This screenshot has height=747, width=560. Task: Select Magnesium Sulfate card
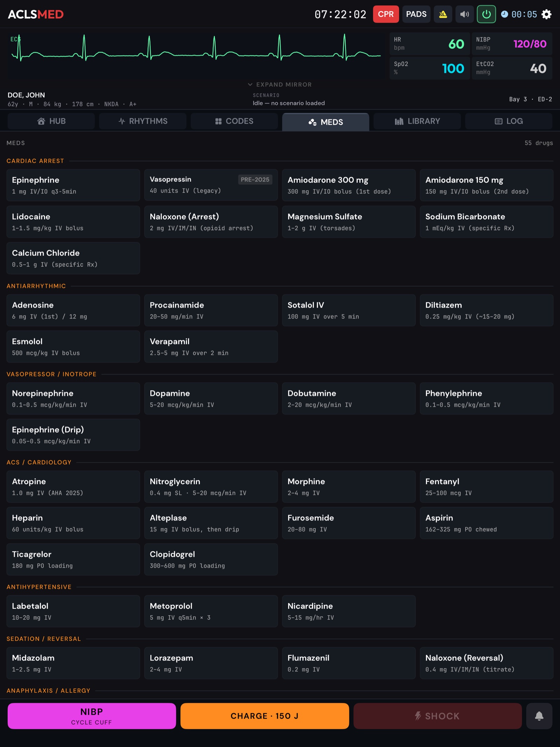pos(349,222)
